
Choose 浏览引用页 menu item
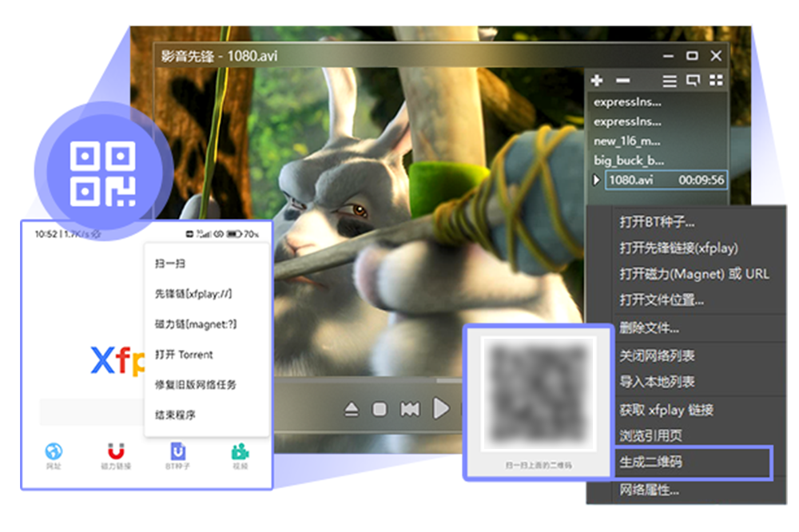(650, 435)
